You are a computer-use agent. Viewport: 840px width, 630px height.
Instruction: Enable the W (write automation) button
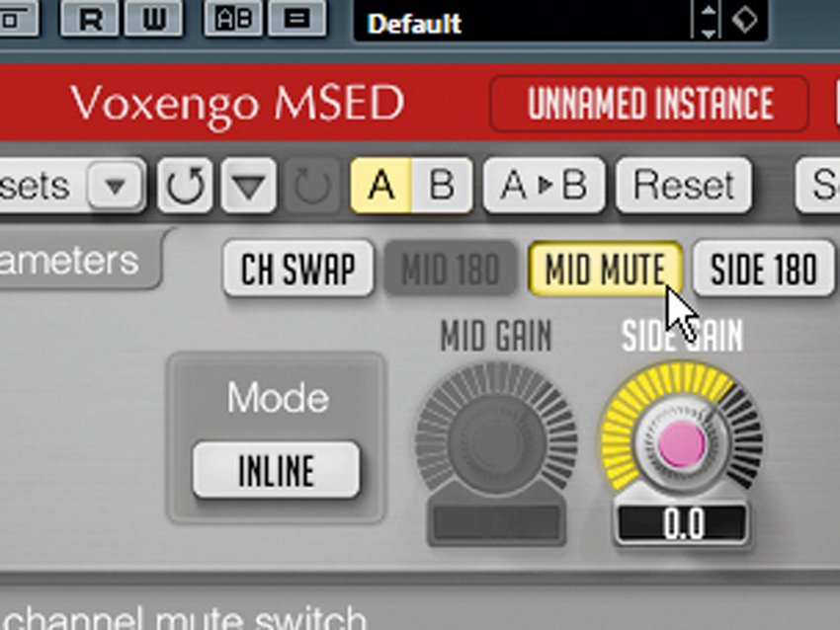(x=153, y=18)
